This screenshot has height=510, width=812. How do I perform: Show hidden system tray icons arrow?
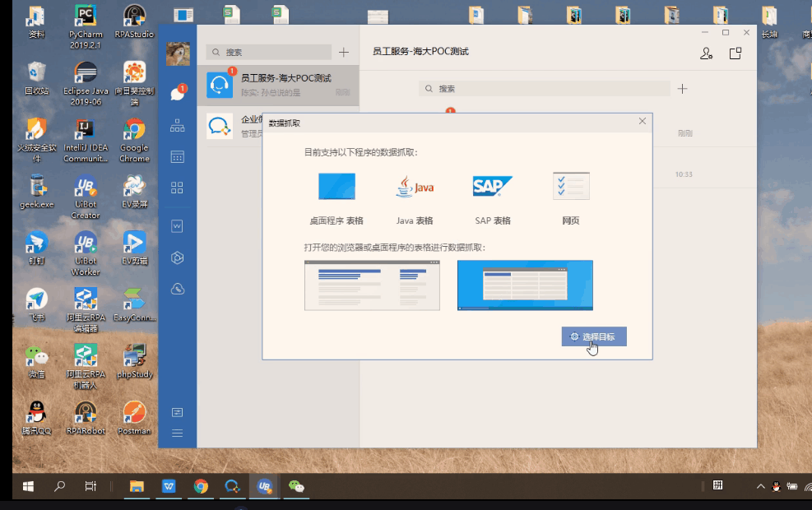tap(761, 486)
